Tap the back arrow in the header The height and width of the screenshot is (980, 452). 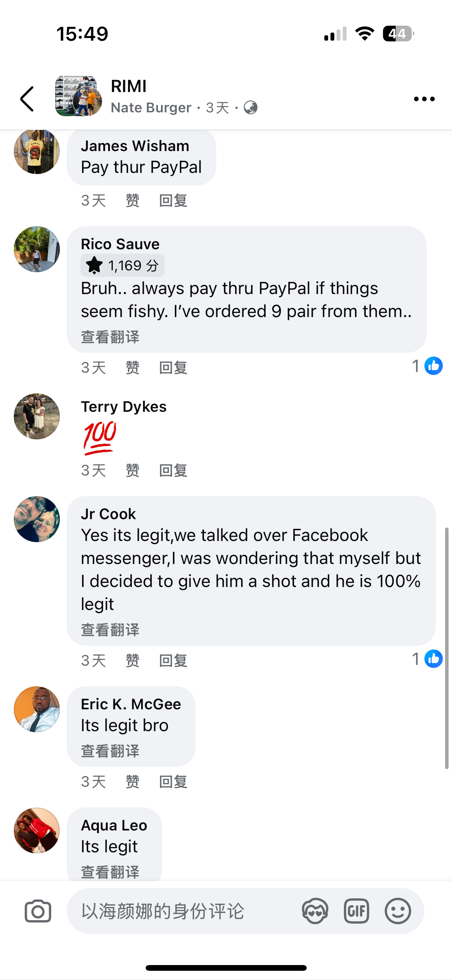click(27, 99)
